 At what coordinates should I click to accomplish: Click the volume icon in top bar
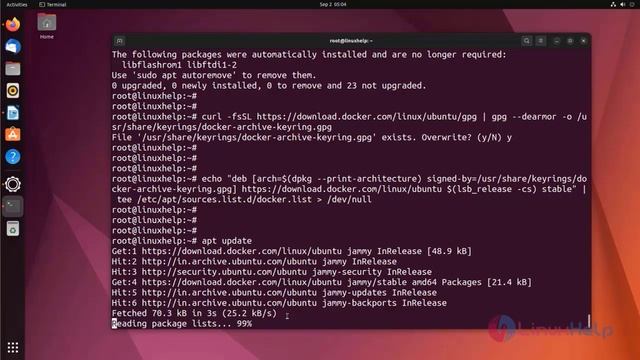coord(623,4)
